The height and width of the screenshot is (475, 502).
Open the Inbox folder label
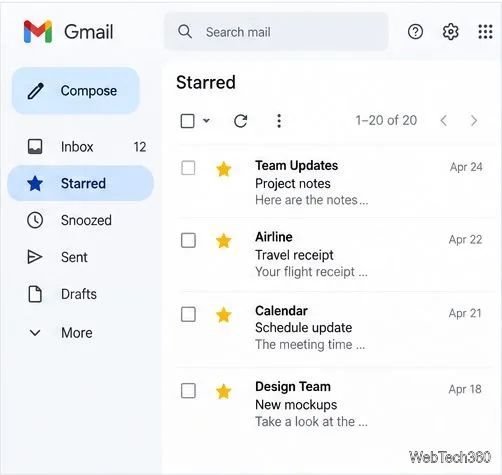pos(77,147)
